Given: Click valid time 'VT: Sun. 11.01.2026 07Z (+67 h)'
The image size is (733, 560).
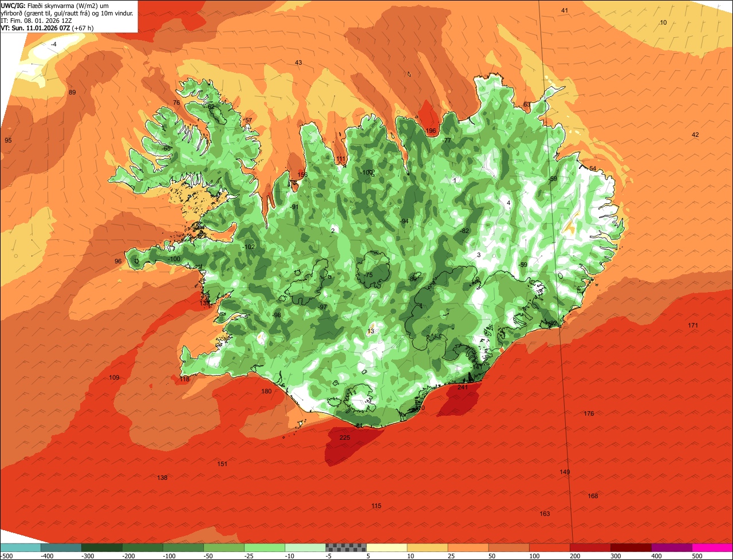Looking at the screenshot, I should click(48, 27).
